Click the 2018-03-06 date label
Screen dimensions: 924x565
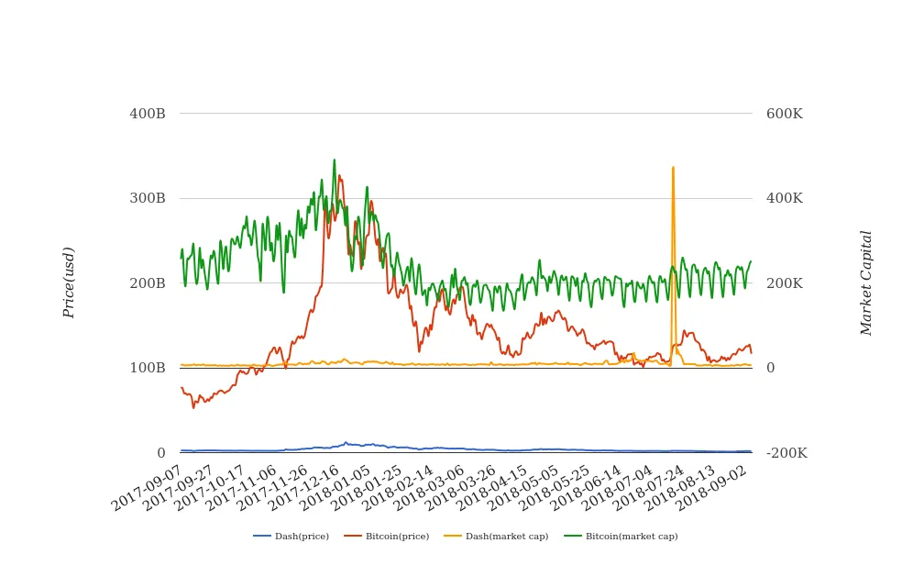coord(428,488)
